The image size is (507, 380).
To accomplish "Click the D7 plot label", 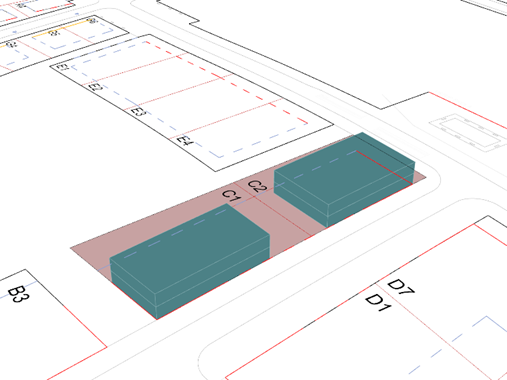I will [401, 287].
